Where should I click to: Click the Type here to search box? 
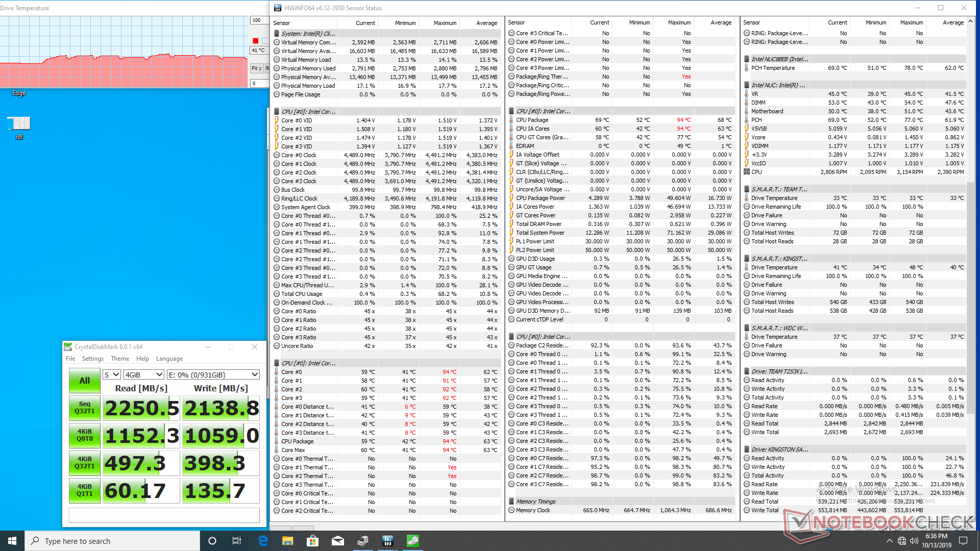[112, 541]
